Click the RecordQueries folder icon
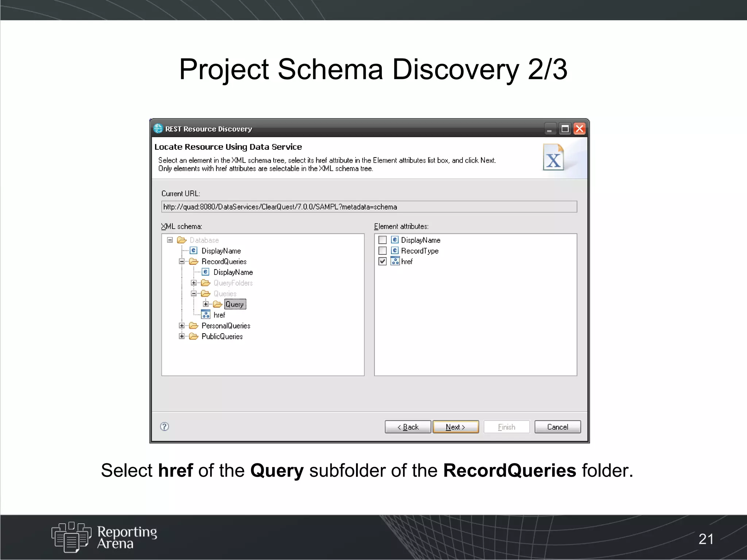Screen dimensions: 747x560 pos(194,261)
